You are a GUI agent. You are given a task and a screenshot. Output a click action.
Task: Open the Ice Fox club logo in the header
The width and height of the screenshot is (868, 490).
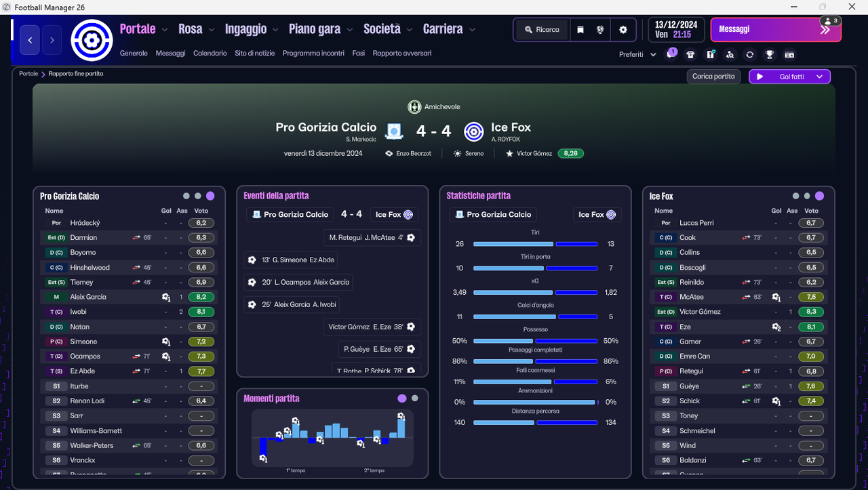tap(91, 41)
